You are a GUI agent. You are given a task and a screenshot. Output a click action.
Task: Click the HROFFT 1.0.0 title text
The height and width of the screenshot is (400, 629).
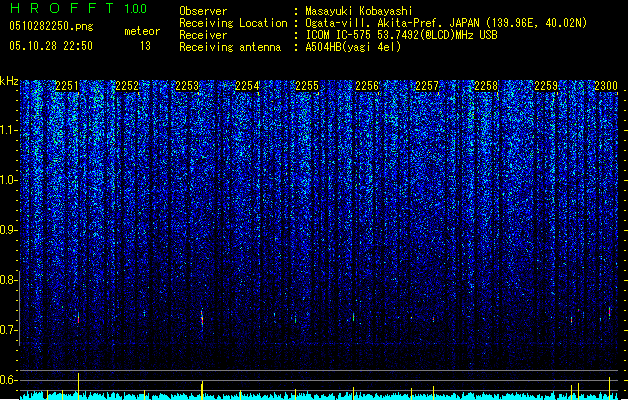[x=78, y=8]
